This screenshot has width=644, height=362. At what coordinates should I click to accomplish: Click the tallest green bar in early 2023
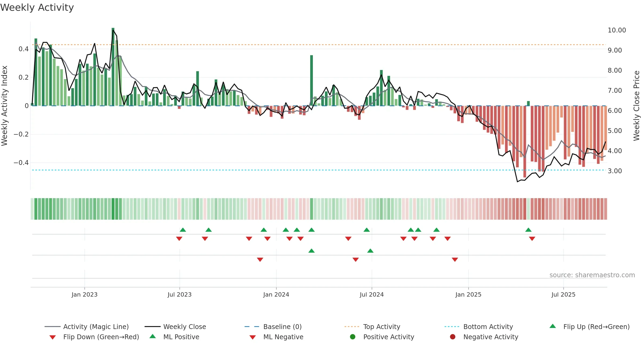(x=113, y=67)
